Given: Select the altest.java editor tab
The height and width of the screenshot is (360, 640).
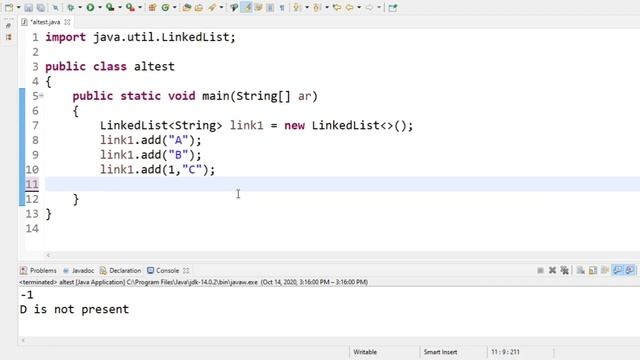Looking at the screenshot, I should click(x=45, y=22).
